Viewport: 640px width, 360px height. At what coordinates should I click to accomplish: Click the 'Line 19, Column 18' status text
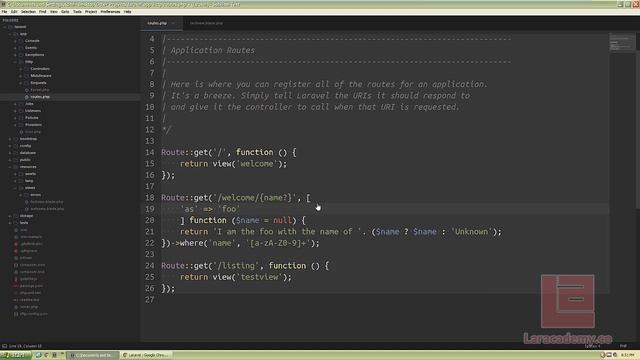click(x=25, y=346)
